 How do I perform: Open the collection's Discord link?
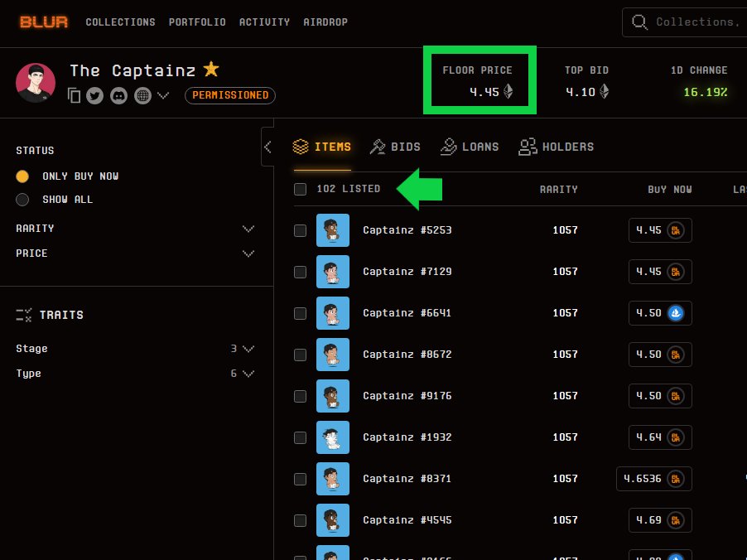click(x=118, y=96)
